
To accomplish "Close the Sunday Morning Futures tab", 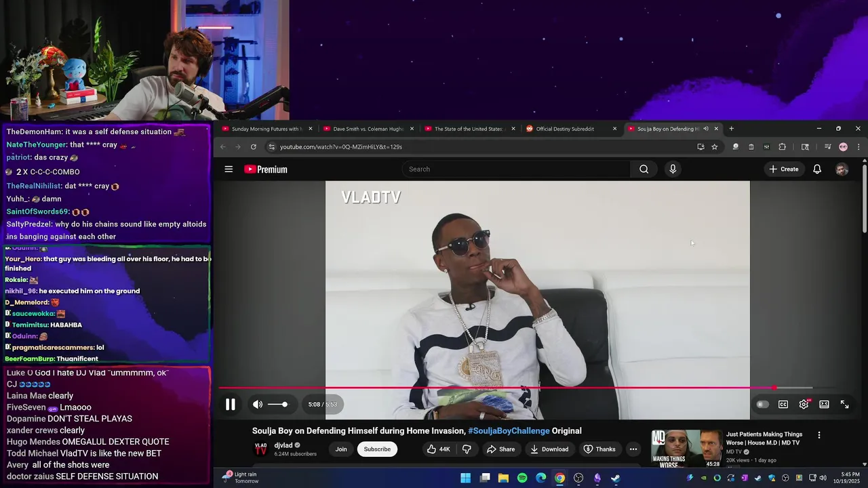I will (x=311, y=129).
